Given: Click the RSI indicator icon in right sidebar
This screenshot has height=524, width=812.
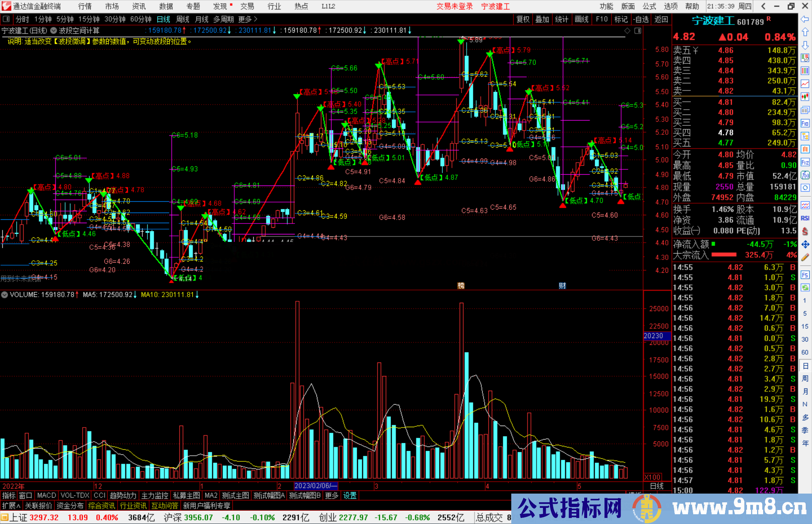Looking at the screenshot, I should pyautogui.click(x=805, y=218).
